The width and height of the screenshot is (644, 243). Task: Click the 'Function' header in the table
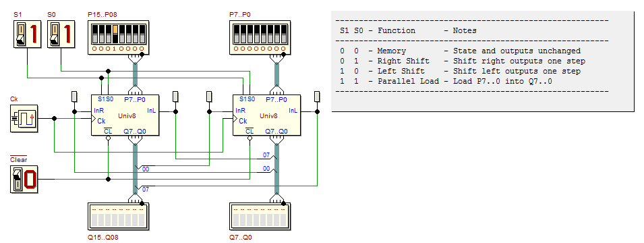397,31
